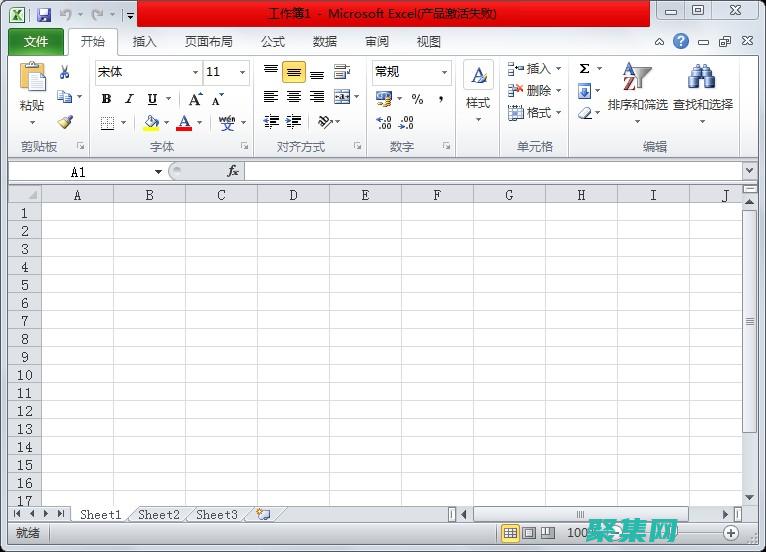Viewport: 766px width, 552px height.
Task: Toggle Bold formatting
Action: (106, 99)
